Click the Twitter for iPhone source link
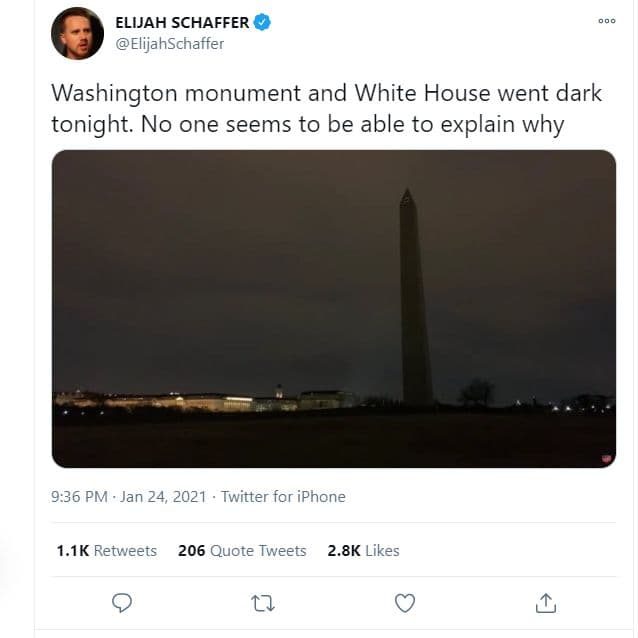 (x=283, y=496)
